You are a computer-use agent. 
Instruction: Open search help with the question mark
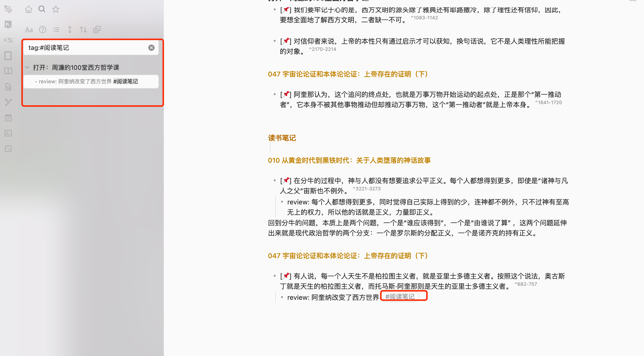click(x=43, y=30)
